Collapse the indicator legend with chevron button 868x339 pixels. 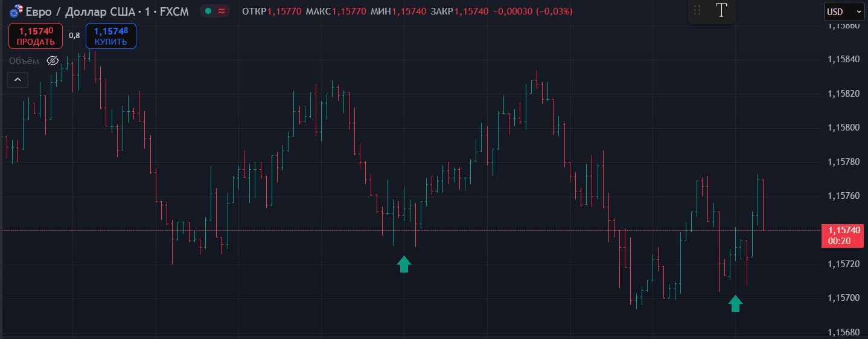point(18,79)
